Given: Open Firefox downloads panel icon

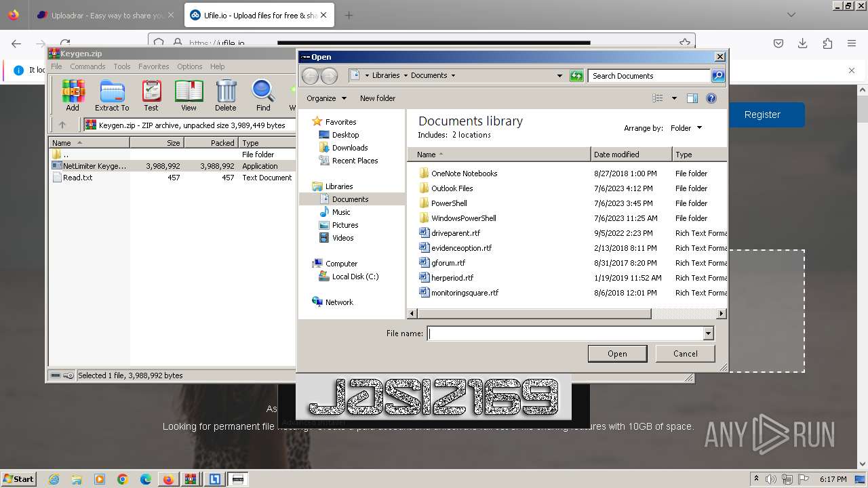Looking at the screenshot, I should coord(803,43).
